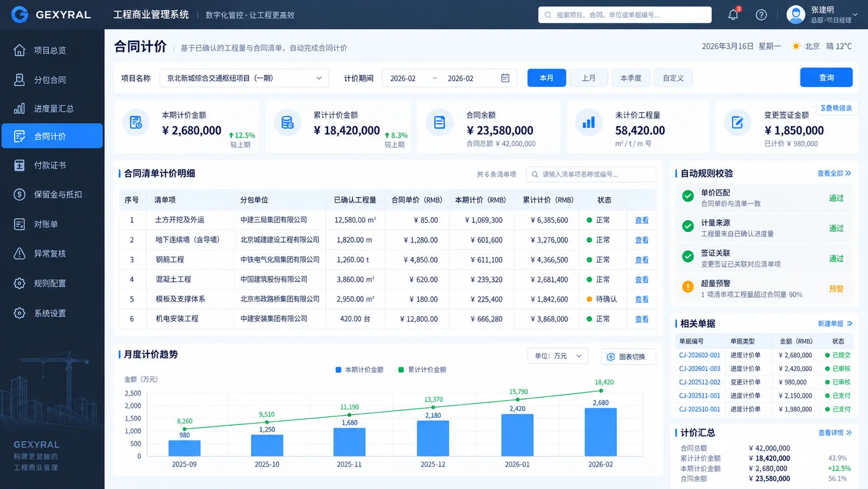This screenshot has width=868, height=489.
Task: Click the top global search field
Action: (x=625, y=15)
